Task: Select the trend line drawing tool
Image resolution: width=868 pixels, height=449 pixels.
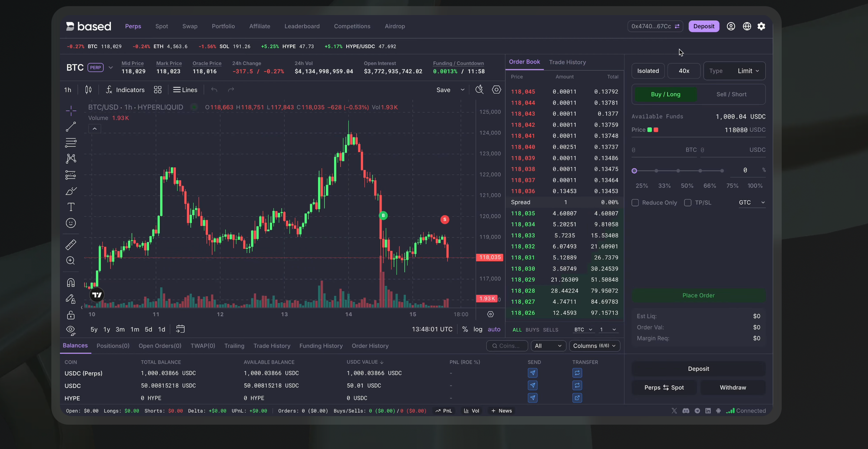Action: (x=71, y=127)
